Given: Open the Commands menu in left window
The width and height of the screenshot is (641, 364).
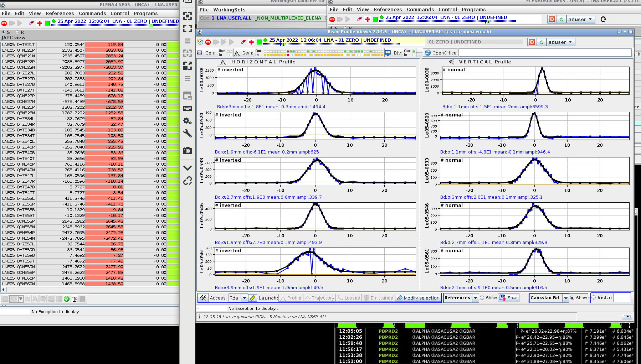Looking at the screenshot, I should 92,13.
